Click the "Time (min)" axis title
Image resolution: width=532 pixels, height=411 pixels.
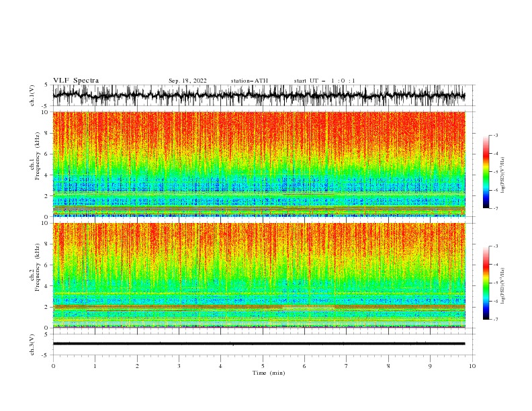point(269,373)
